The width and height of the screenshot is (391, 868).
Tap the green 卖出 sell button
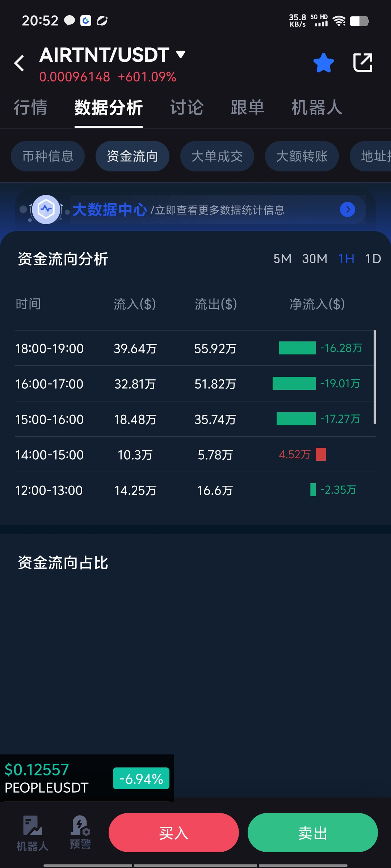tap(313, 833)
